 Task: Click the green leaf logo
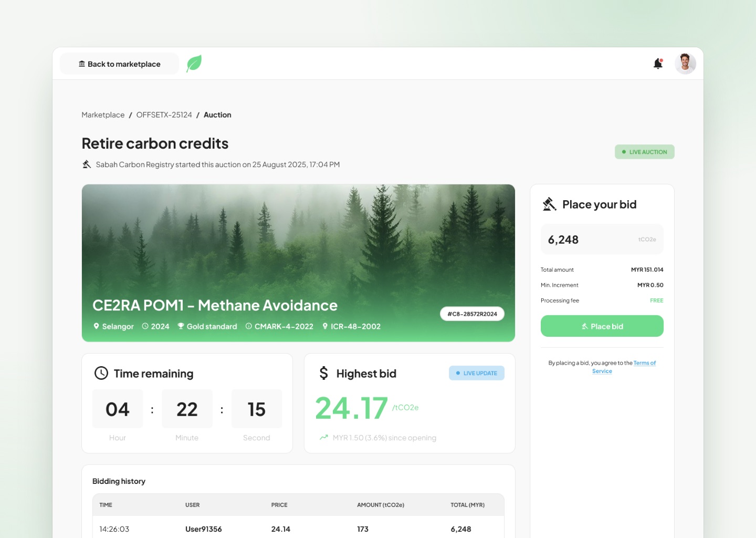(194, 64)
